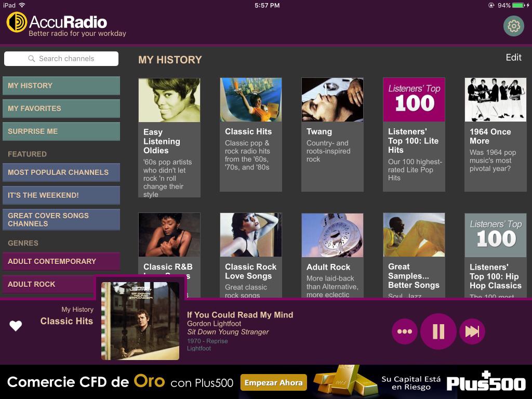532x399 pixels.
Task: Tap the song title If You Could Read My Mind
Action: 240,315
